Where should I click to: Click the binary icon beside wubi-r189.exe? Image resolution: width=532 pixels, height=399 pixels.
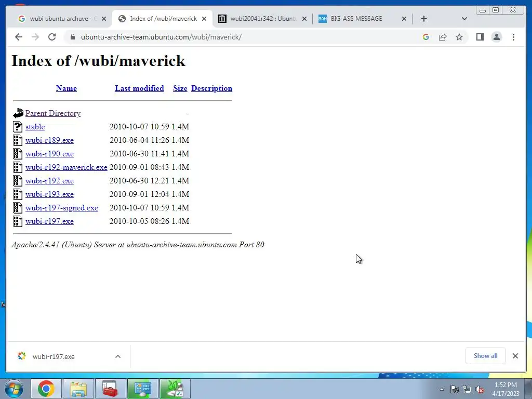pos(18,140)
